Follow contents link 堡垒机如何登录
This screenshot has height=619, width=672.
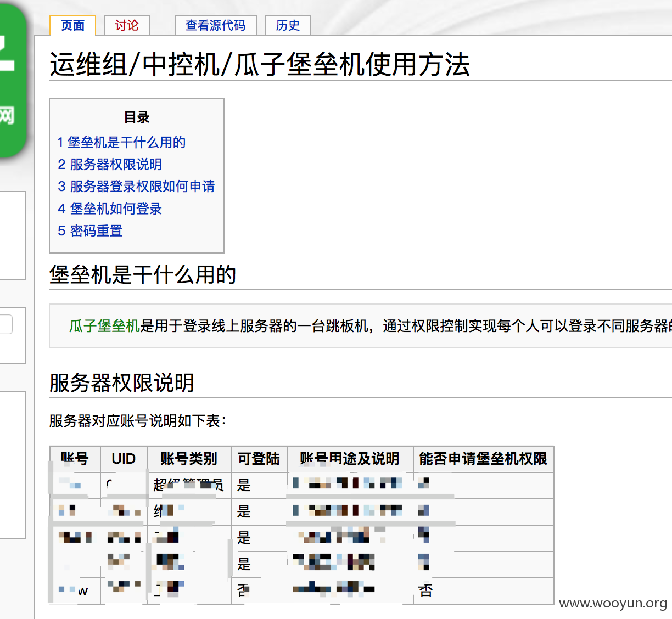coord(110,209)
